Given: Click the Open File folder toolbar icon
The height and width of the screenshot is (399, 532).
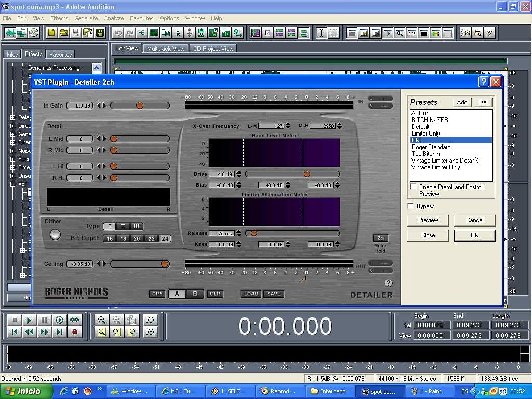Looking at the screenshot, I should (x=63, y=33).
